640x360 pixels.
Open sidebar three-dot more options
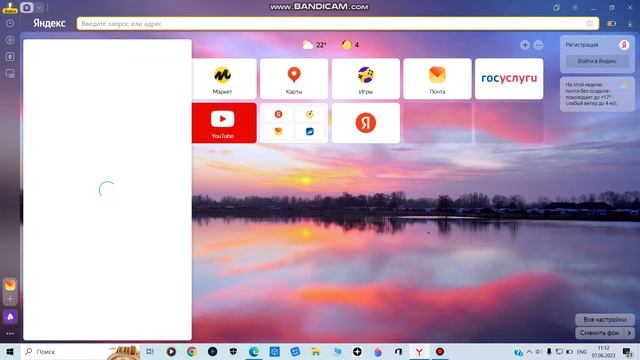10,333
